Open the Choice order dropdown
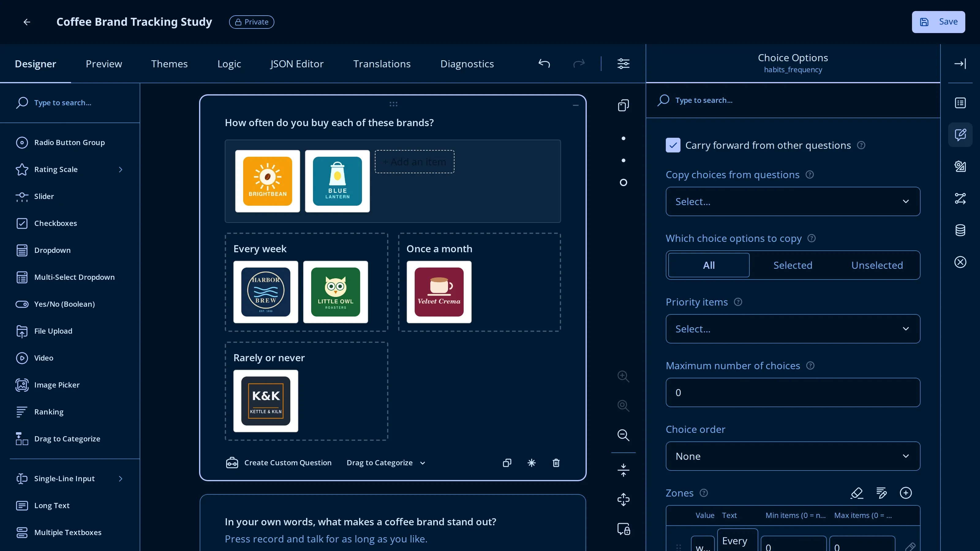 click(x=793, y=456)
